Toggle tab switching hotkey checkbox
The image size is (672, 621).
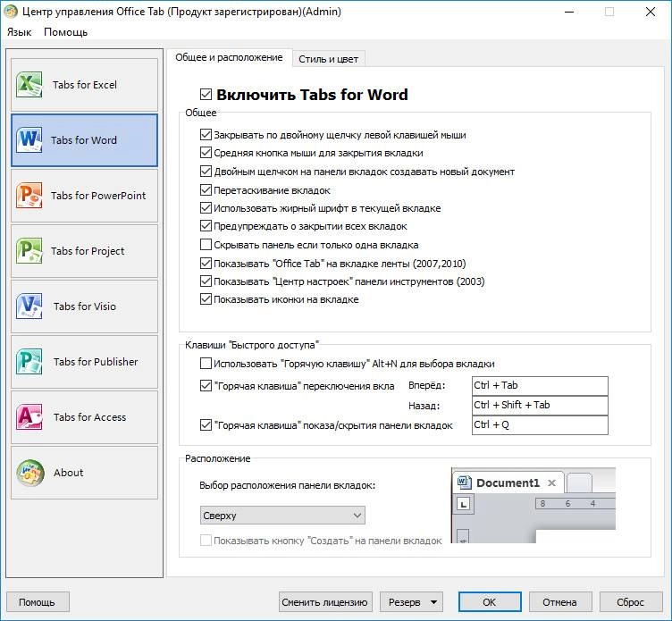pyautogui.click(x=206, y=386)
